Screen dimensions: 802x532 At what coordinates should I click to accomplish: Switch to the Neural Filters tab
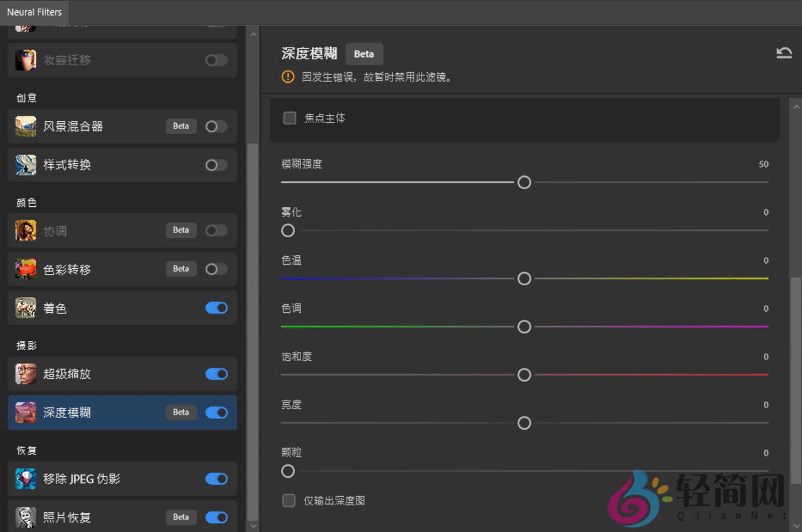tap(34, 12)
